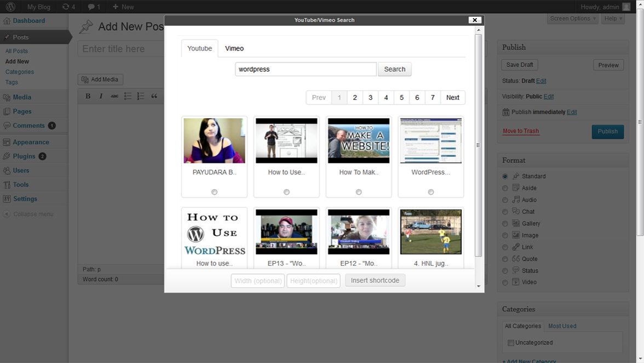Click the Italic formatting icon

coord(101,97)
